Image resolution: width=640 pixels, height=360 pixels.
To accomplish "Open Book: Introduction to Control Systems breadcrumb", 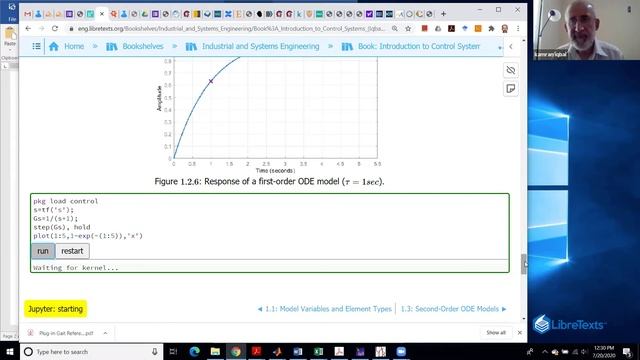I will click(411, 47).
